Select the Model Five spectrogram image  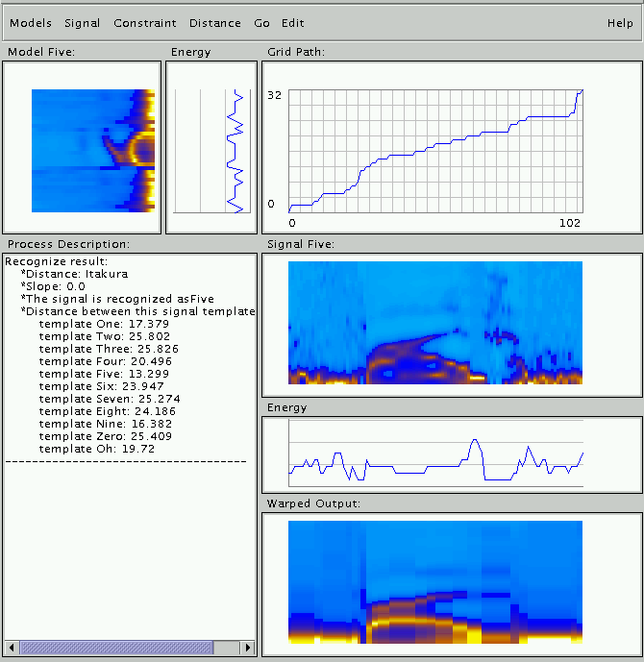pyautogui.click(x=93, y=150)
